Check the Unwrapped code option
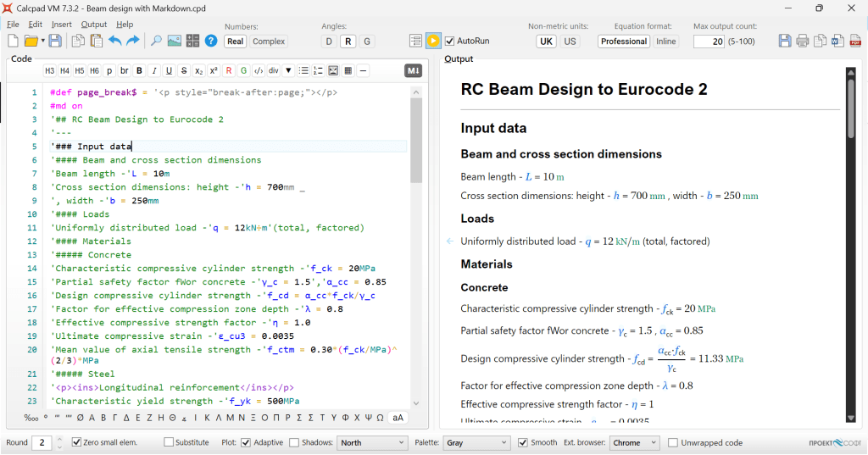 coord(673,442)
